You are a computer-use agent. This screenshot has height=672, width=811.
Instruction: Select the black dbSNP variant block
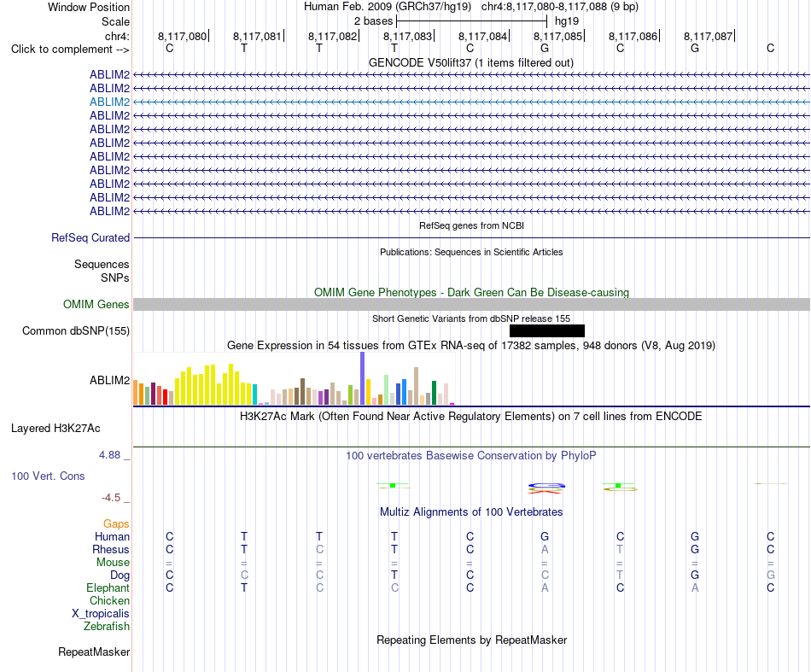547,331
